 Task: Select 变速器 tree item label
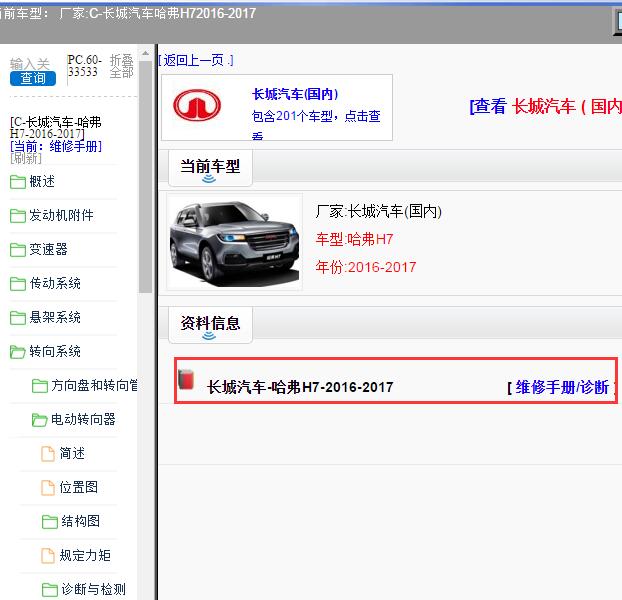48,249
